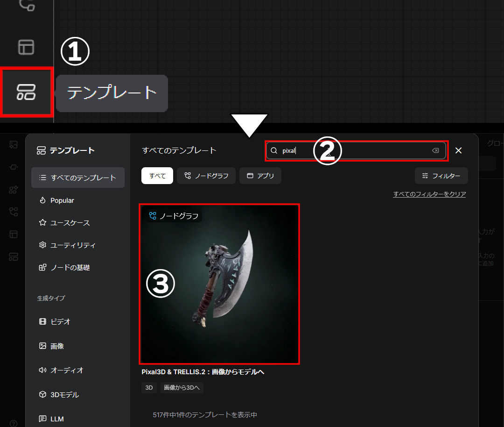Click the speaker icon beside オーディオ
Image resolution: width=504 pixels, height=427 pixels.
coord(42,370)
